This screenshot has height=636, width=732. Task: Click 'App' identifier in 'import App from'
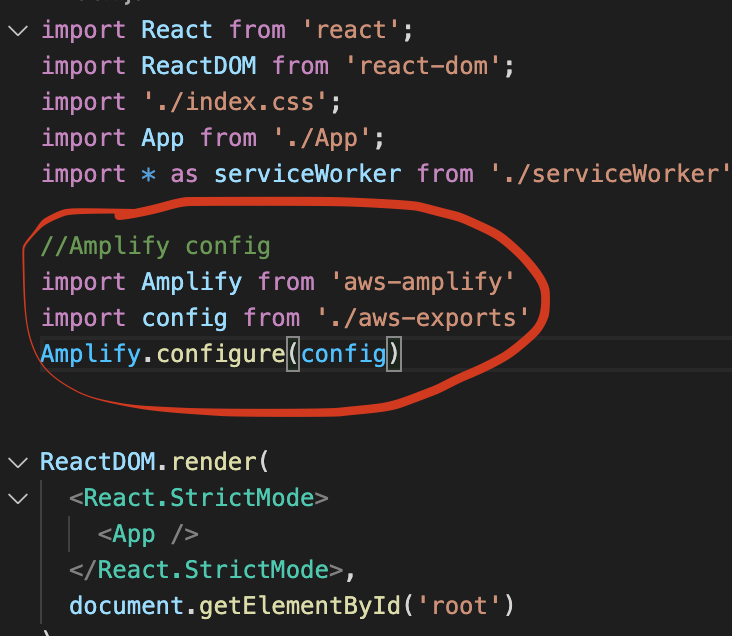coord(162,138)
